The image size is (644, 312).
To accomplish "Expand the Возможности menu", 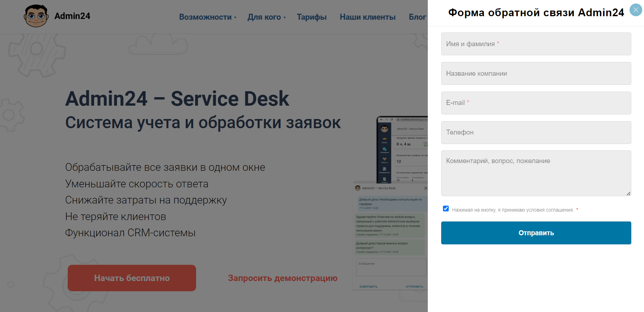I will (208, 17).
